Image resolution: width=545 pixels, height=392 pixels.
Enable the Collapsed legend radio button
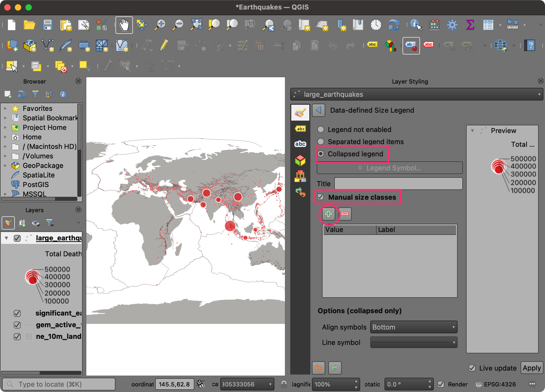(321, 154)
